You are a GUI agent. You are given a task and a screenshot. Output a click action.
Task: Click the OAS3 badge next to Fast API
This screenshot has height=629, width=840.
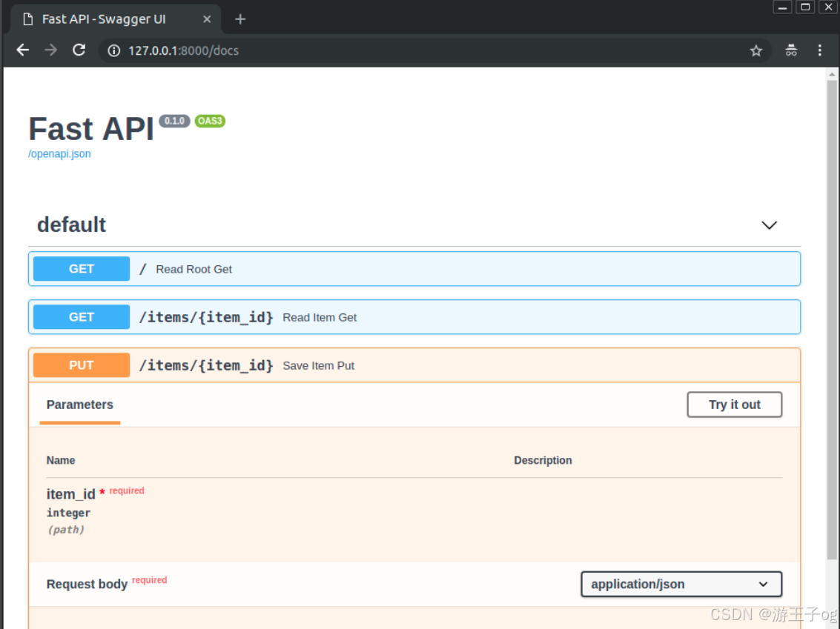209,121
